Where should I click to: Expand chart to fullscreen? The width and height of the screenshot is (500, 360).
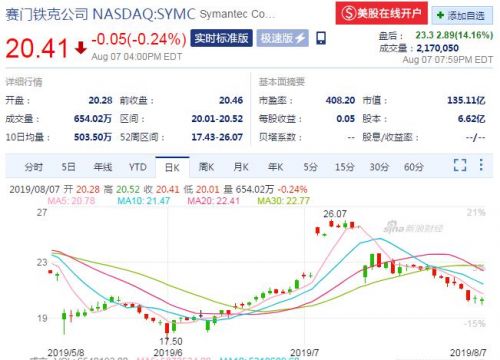point(460,165)
